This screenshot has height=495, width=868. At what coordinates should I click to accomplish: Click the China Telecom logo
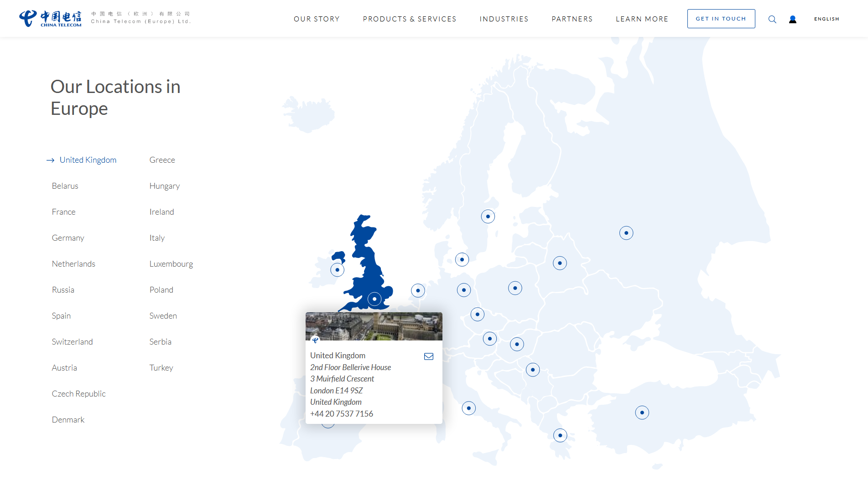[50, 19]
